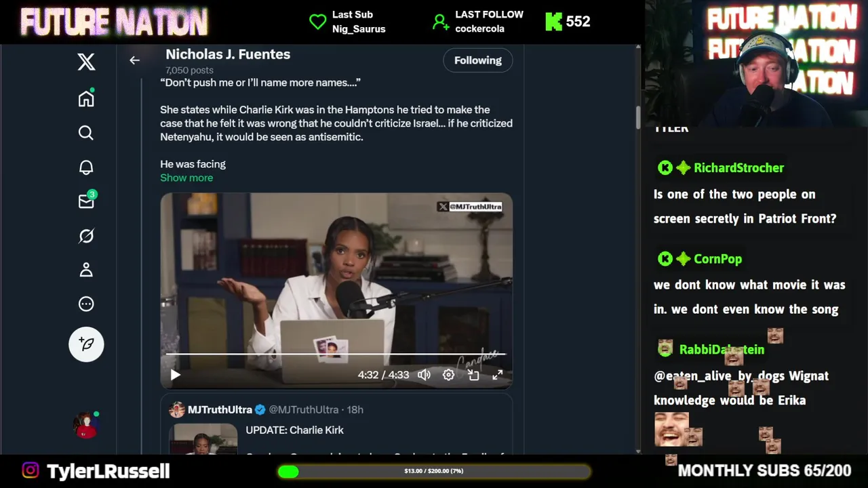Viewport: 868px width, 488px height.
Task: Click the scrollbar up arrow
Action: click(x=638, y=47)
